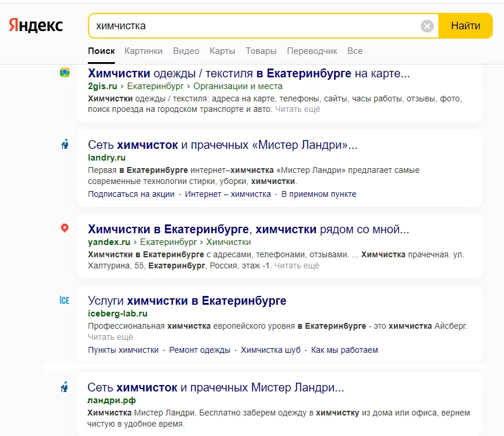
Task: Click the 'Химчистки' breadcrumb
Action: (x=229, y=242)
